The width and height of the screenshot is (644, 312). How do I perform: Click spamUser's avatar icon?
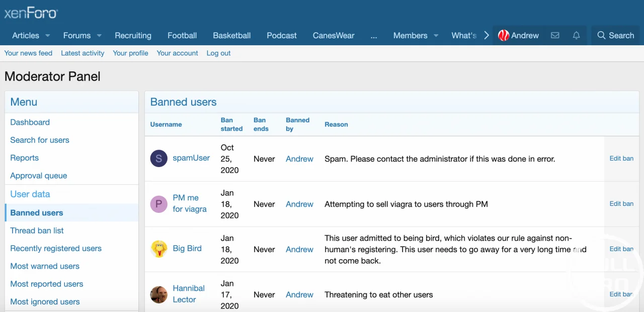tap(158, 159)
